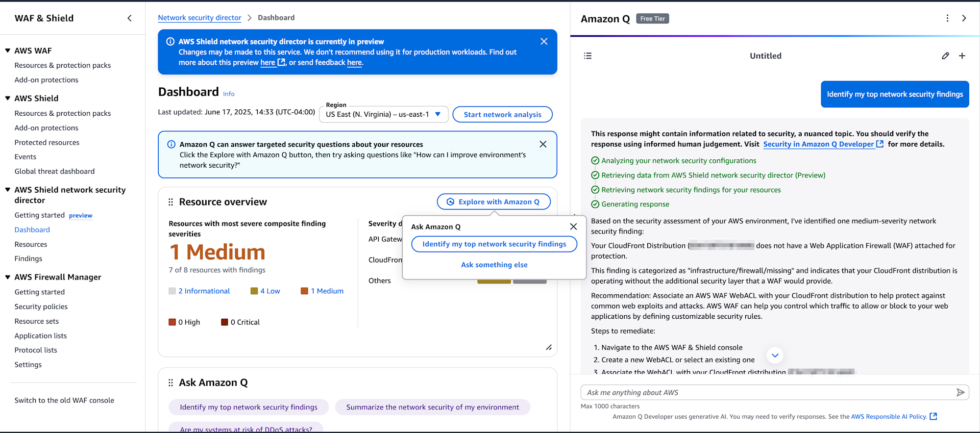
Task: Click the resize handle of Resource overview card
Action: tap(549, 347)
